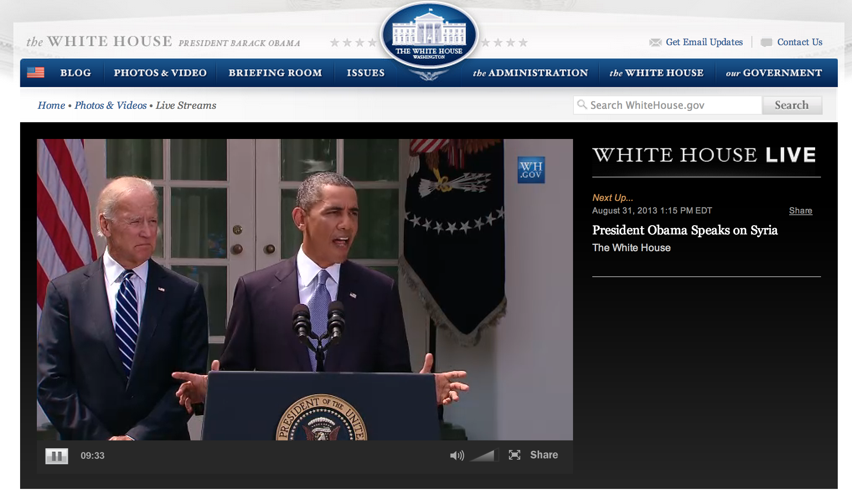Click the magnifier icon in search box
This screenshot has height=504, width=852.
(582, 105)
